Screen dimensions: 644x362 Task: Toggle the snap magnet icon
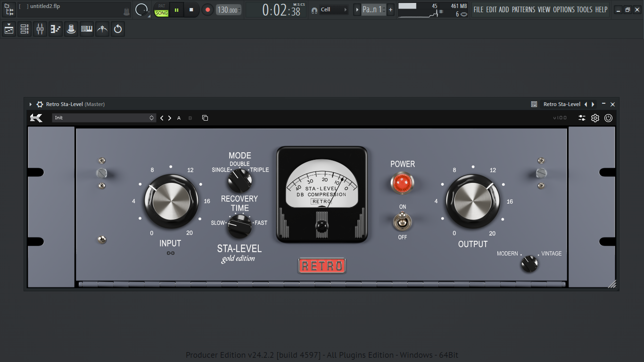coord(314,10)
